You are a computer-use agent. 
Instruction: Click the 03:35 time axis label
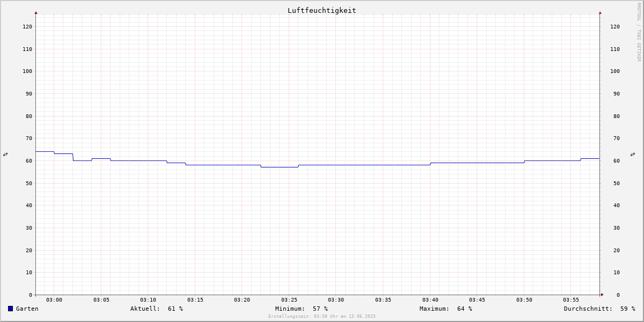click(383, 299)
